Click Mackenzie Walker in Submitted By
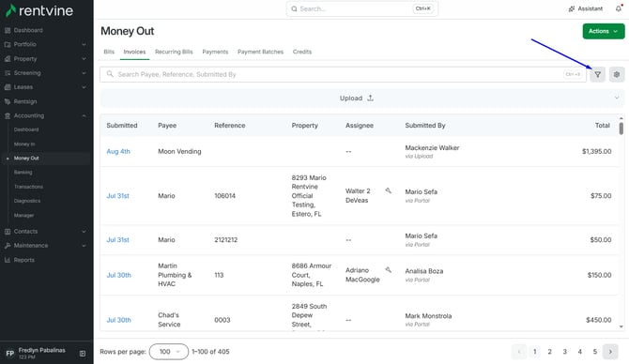The width and height of the screenshot is (629, 364). tap(432, 148)
